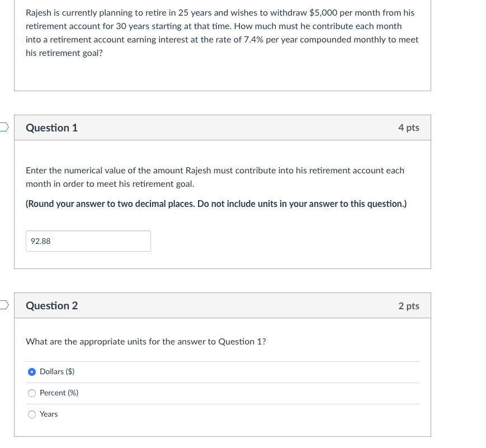Click the 2 pts label
This screenshot has width=486, height=448.
tap(409, 306)
